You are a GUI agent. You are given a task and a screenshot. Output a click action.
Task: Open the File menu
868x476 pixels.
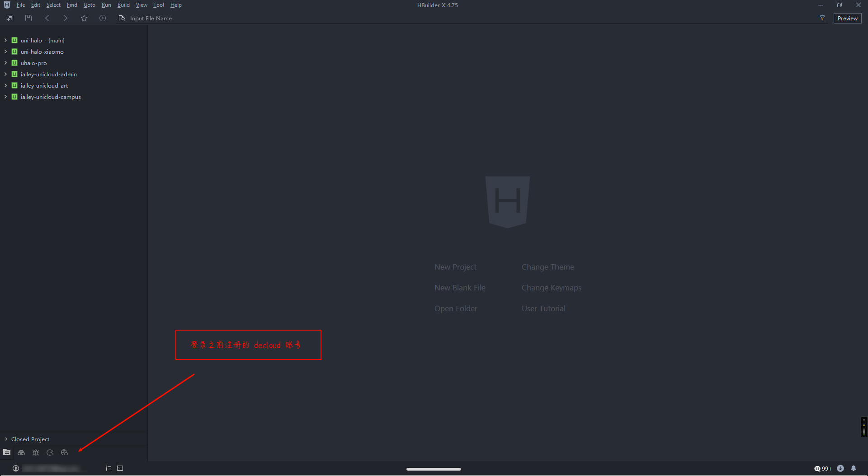click(21, 5)
